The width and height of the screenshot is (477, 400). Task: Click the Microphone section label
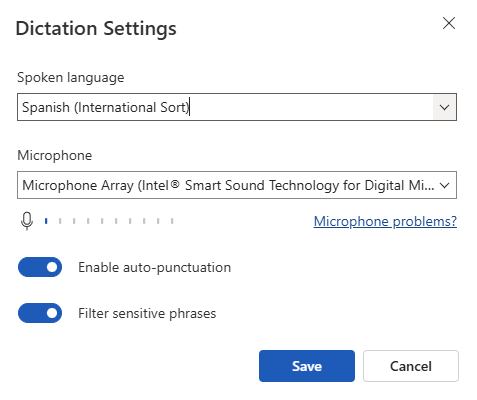[54, 155]
